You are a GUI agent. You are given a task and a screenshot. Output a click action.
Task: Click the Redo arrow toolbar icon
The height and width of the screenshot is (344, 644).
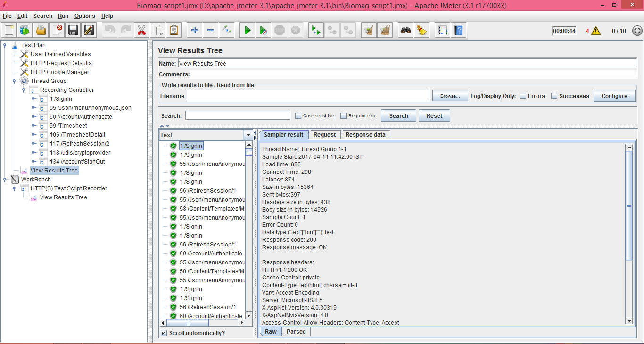pyautogui.click(x=125, y=31)
